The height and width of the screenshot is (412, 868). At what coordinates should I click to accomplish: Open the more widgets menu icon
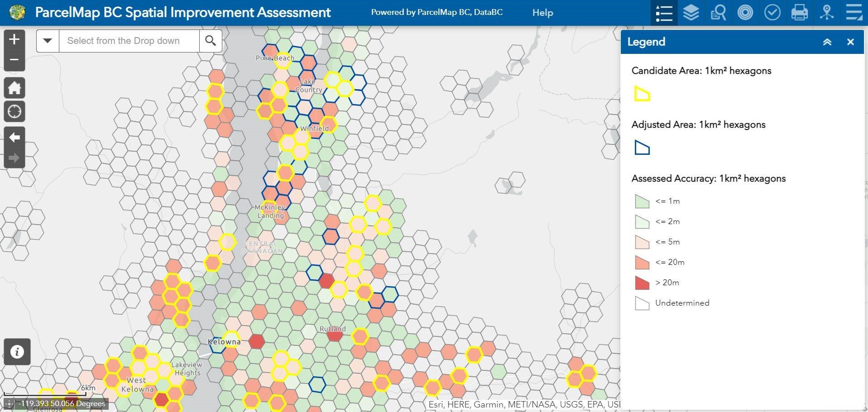pos(854,13)
